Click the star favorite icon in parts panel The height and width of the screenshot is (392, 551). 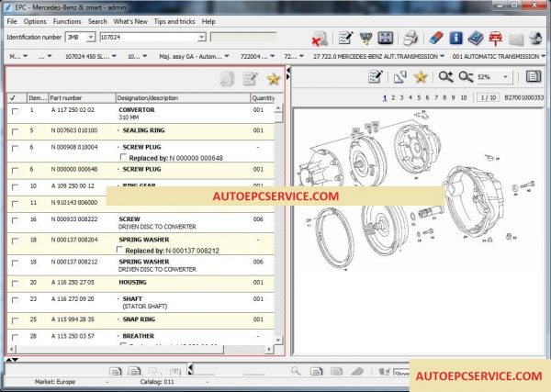coord(273,79)
